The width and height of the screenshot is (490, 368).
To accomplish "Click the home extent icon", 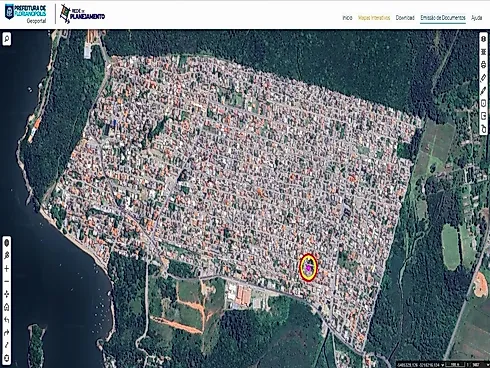I will [7, 307].
